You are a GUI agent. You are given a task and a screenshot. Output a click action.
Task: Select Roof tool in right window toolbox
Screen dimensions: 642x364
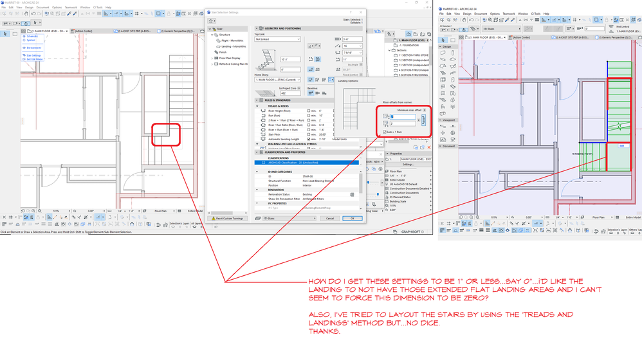point(443,66)
